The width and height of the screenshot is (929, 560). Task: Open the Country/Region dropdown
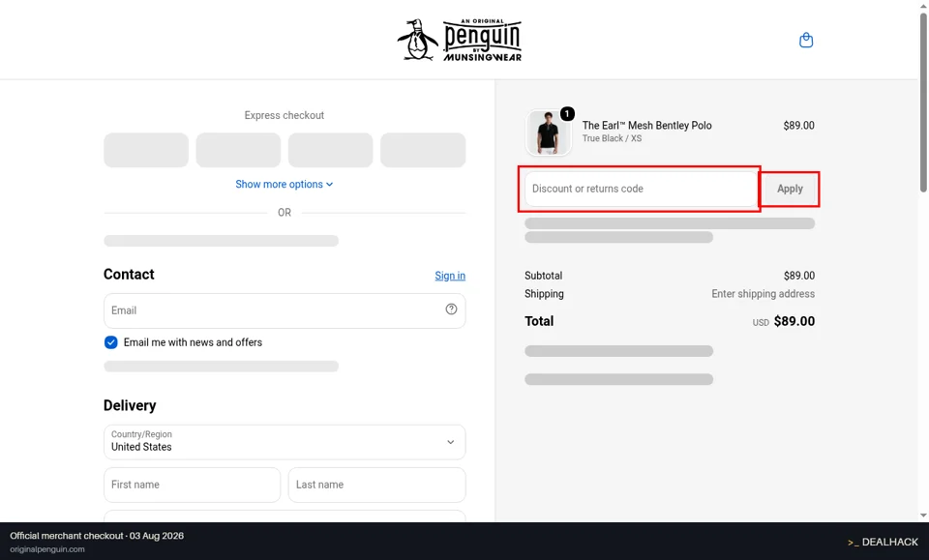point(285,442)
